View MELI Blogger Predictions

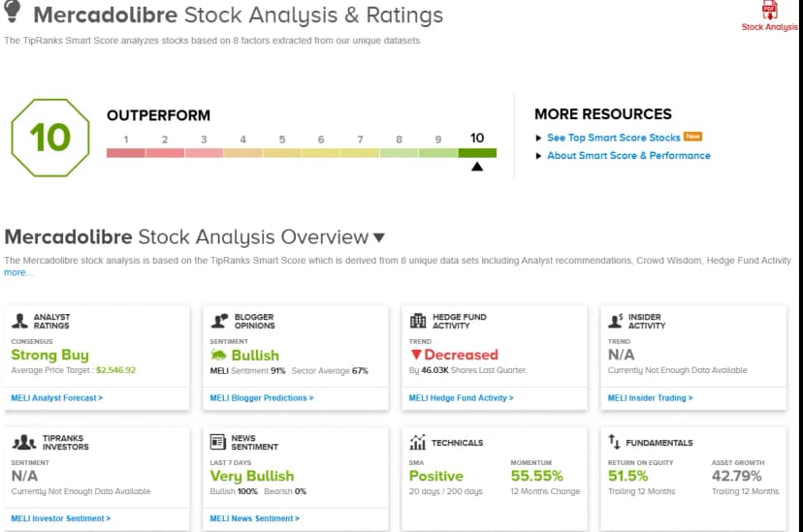[261, 397]
